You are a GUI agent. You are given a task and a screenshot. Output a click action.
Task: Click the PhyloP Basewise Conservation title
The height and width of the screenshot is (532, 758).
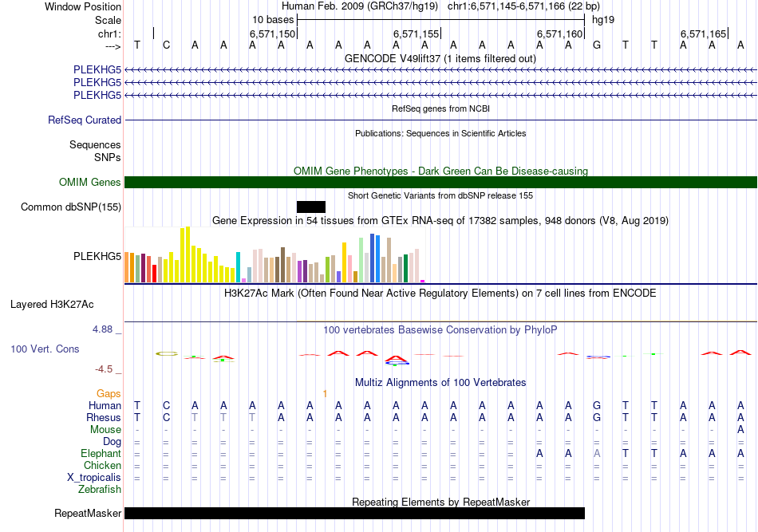tap(440, 330)
